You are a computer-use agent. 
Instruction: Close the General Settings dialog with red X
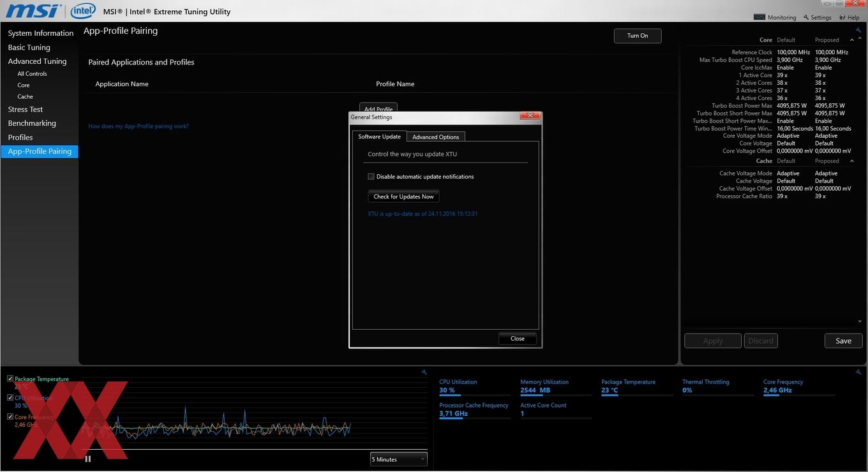coord(530,116)
